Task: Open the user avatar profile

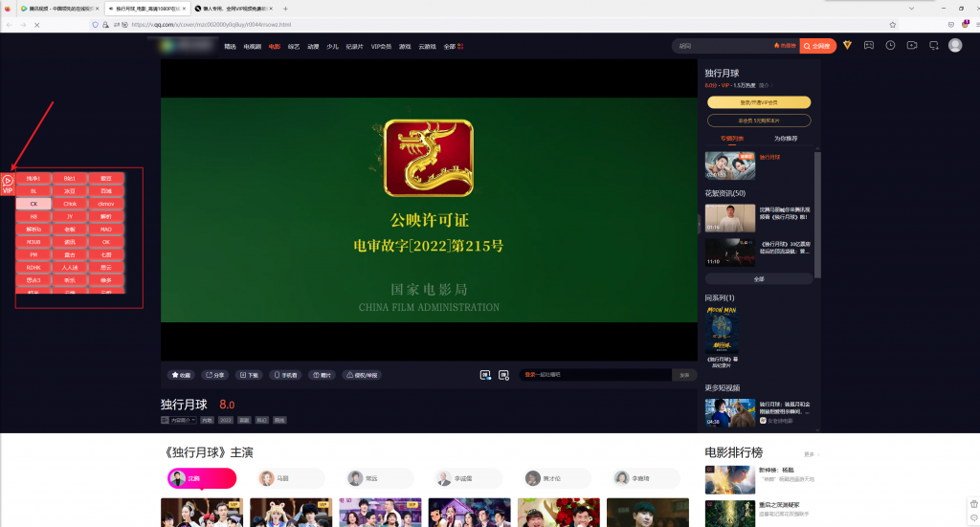Action: 955,45
